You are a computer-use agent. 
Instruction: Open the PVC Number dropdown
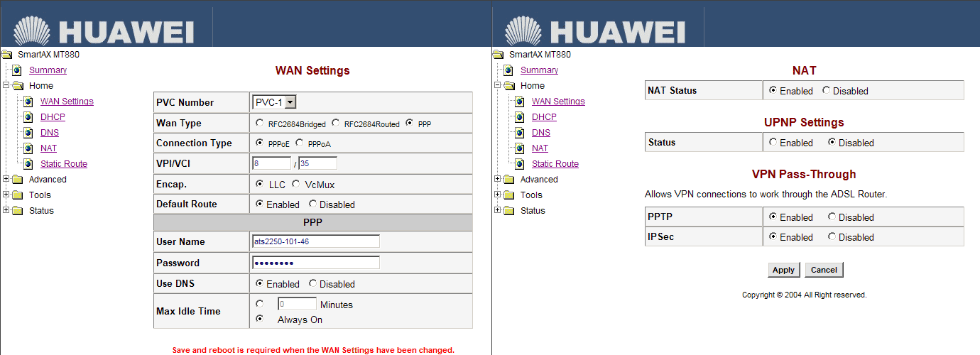[290, 102]
